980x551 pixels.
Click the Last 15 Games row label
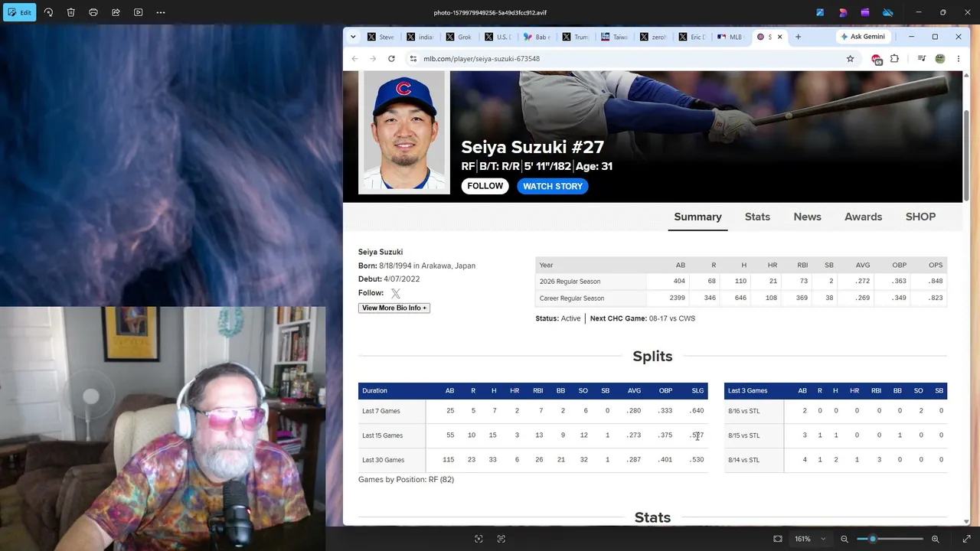(382, 435)
